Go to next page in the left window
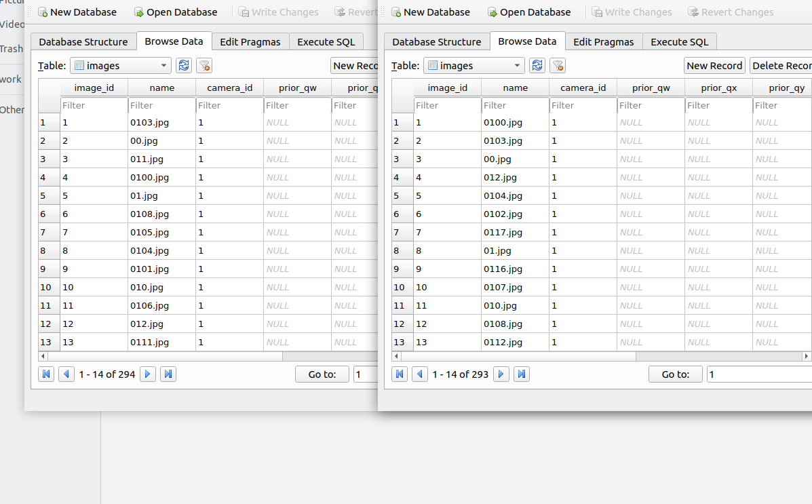This screenshot has height=504, width=812. click(x=148, y=374)
